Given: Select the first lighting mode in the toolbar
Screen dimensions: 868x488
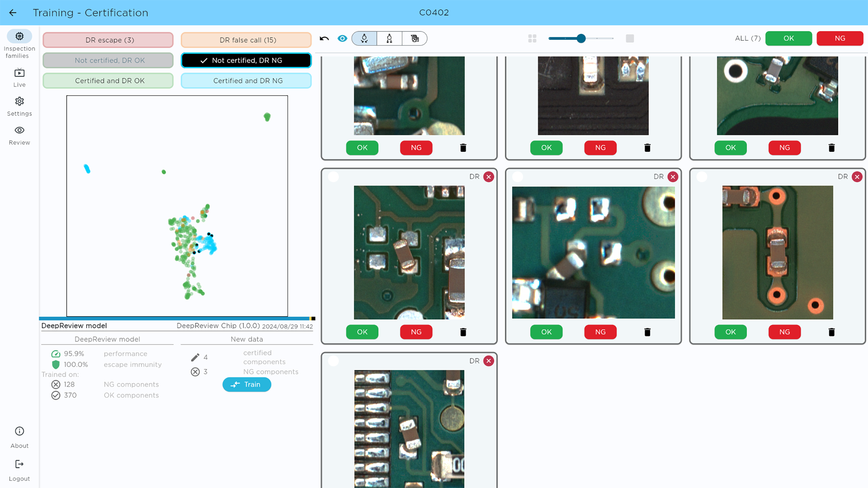Looking at the screenshot, I should (364, 38).
